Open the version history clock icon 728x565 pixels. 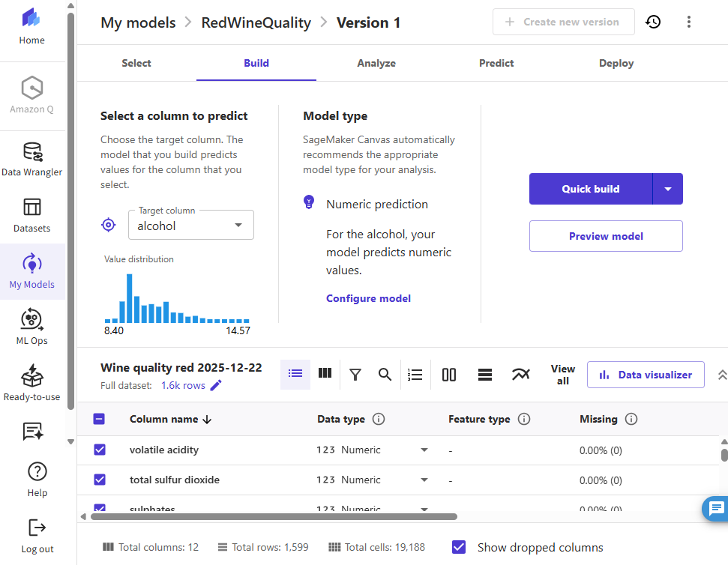click(x=653, y=22)
